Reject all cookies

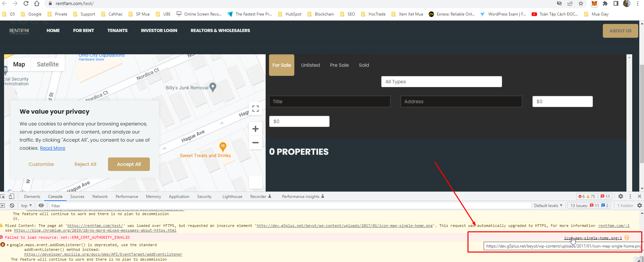[x=85, y=164]
